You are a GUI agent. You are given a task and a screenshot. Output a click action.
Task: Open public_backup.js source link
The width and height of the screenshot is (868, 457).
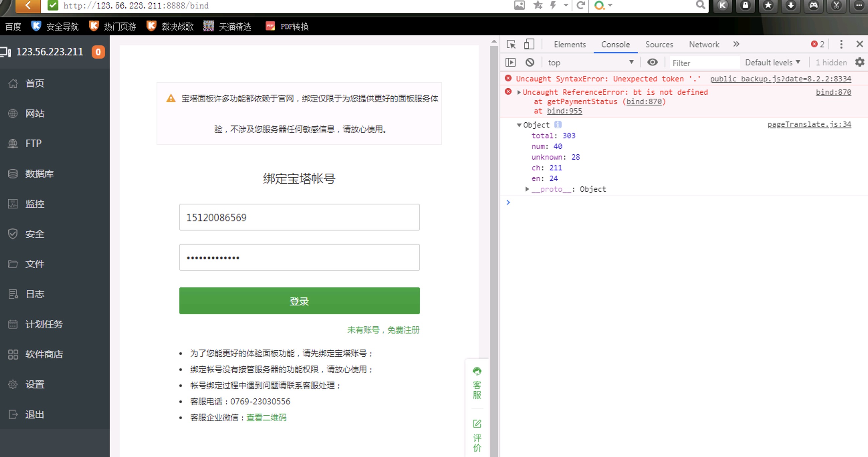pyautogui.click(x=780, y=79)
